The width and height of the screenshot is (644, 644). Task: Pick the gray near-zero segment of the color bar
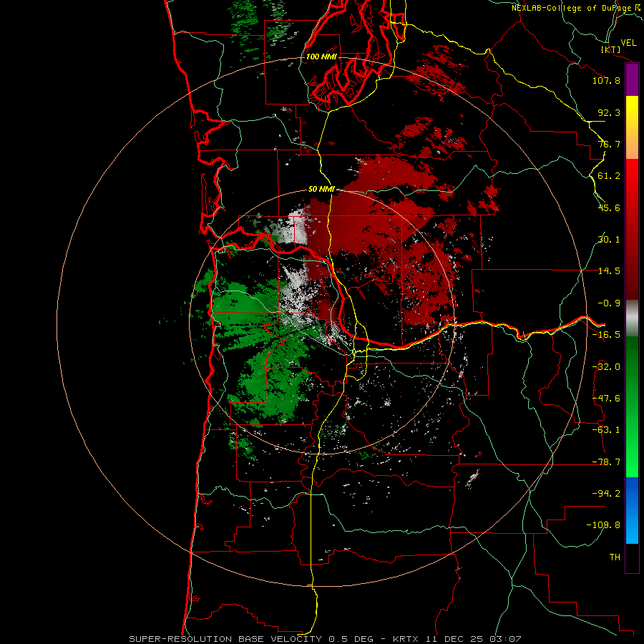(x=632, y=318)
